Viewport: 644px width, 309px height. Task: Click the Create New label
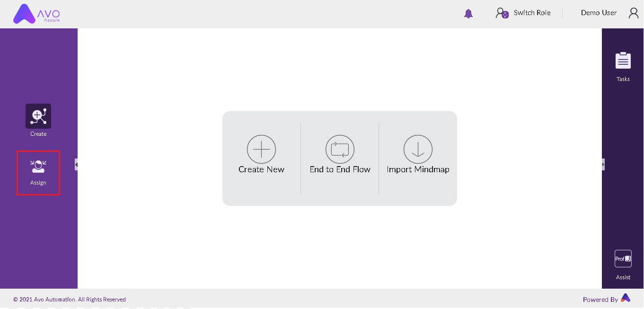(261, 169)
